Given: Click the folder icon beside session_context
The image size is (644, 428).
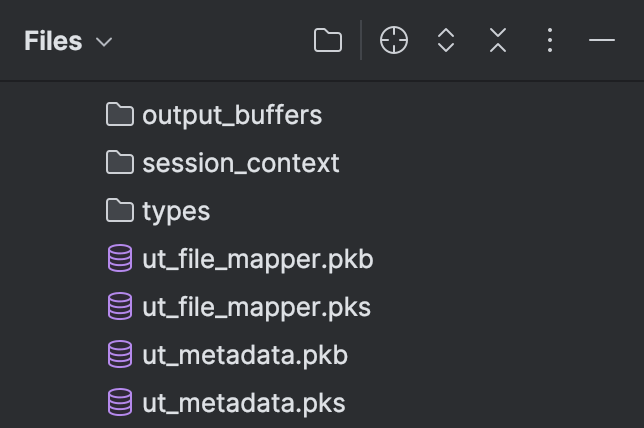Looking at the screenshot, I should point(120,162).
